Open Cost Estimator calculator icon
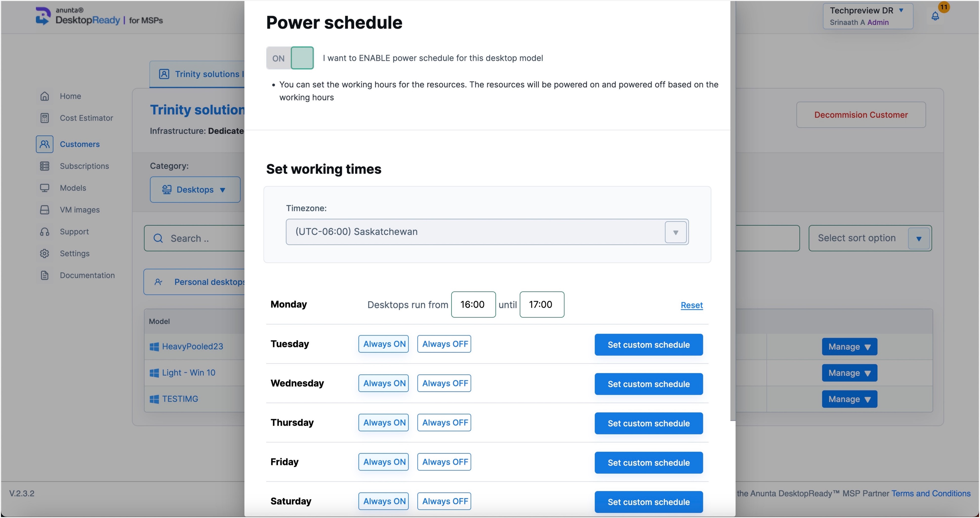The height and width of the screenshot is (518, 980). pos(44,118)
